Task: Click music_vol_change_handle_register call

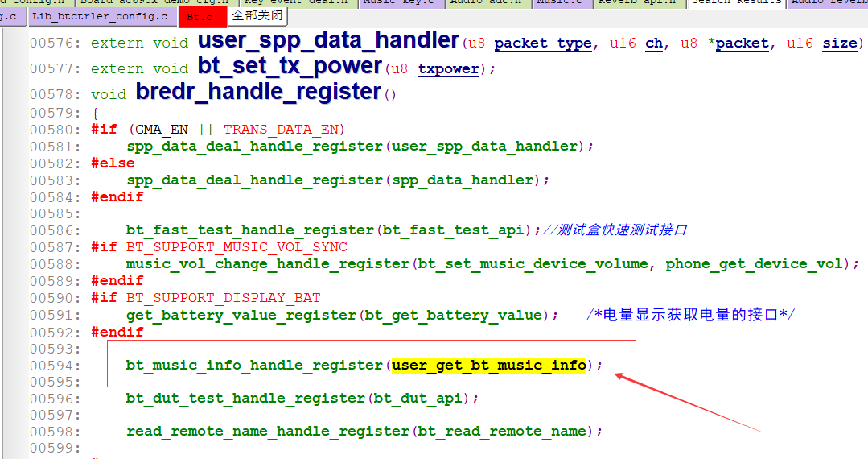Action: click(267, 264)
